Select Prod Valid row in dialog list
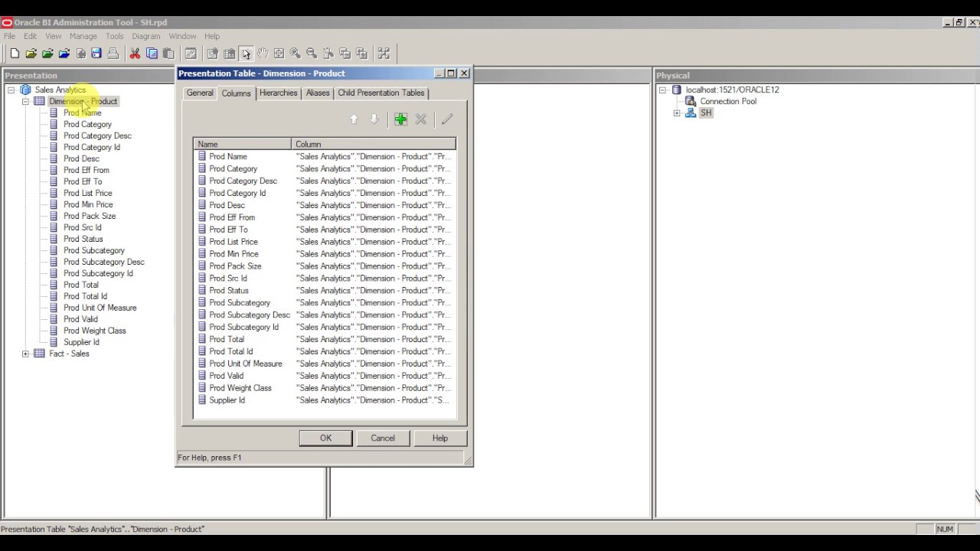The height and width of the screenshot is (551, 980). tap(325, 376)
